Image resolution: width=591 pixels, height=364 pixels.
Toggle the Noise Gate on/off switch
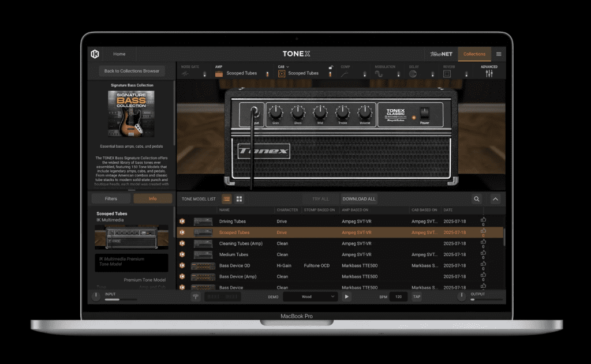point(204,74)
